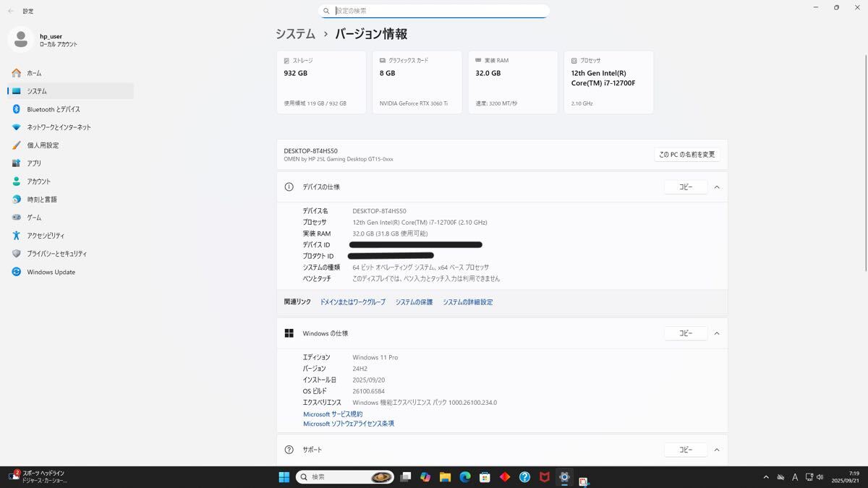Click the 実装 RAM 32.0 GB card
868x488 pixels.
[513, 82]
